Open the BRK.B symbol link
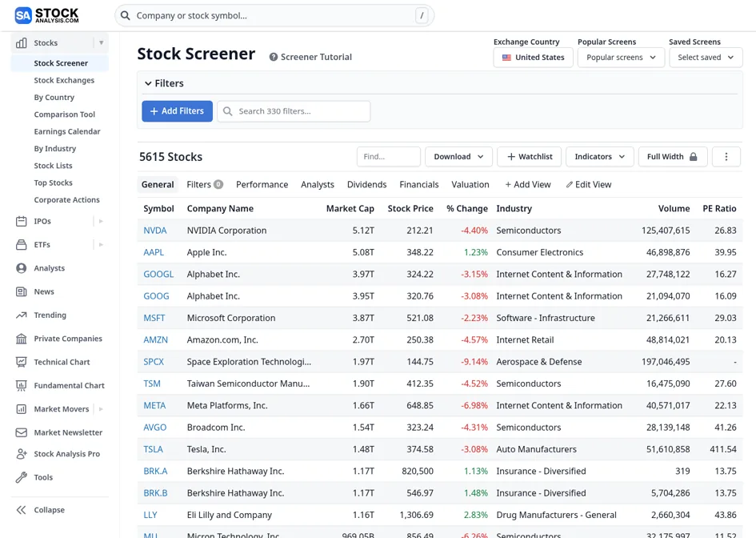Screen dimensions: 756x538 coord(155,493)
